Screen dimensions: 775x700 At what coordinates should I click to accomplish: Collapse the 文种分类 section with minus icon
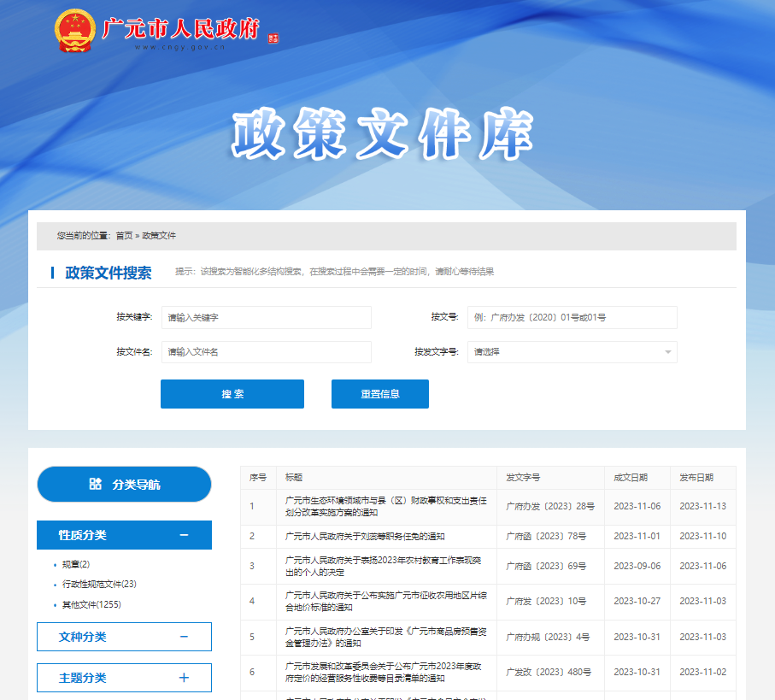click(x=184, y=637)
